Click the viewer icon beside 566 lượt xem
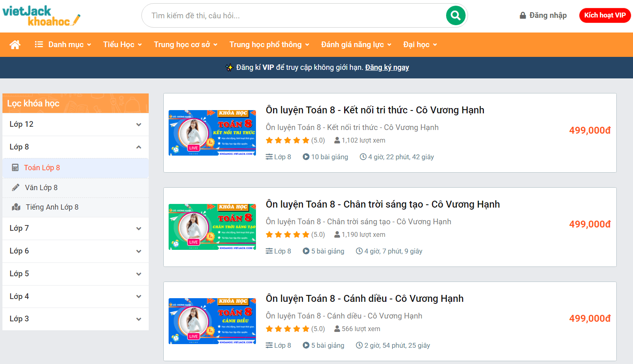633x364 pixels. [337, 329]
